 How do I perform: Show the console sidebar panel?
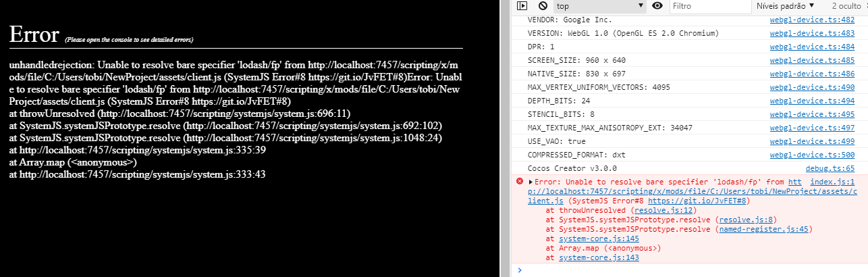pyautogui.click(x=522, y=6)
